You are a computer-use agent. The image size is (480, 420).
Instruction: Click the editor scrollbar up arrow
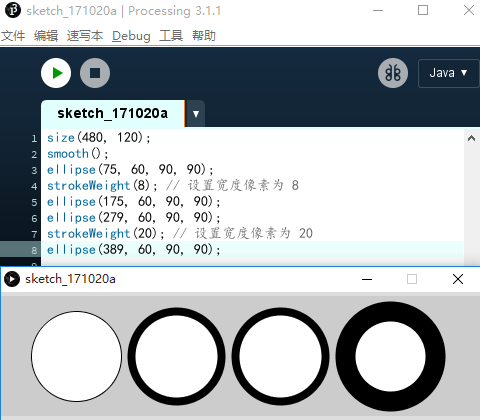[471, 138]
